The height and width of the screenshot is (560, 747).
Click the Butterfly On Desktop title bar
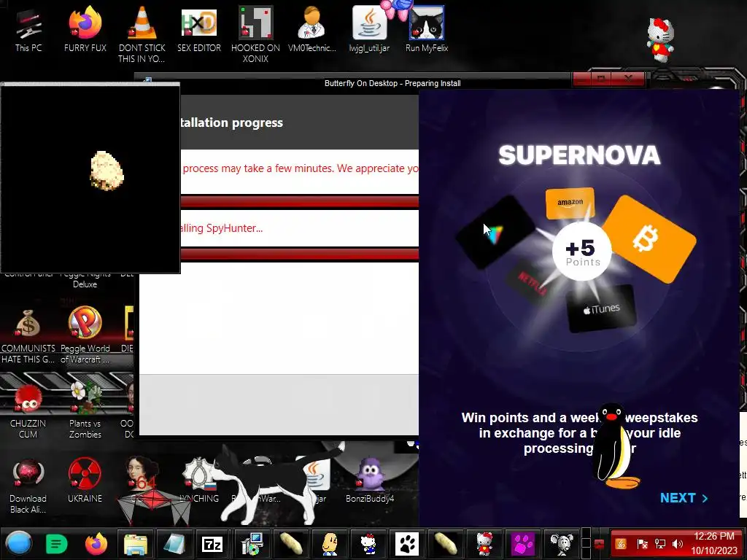(392, 83)
